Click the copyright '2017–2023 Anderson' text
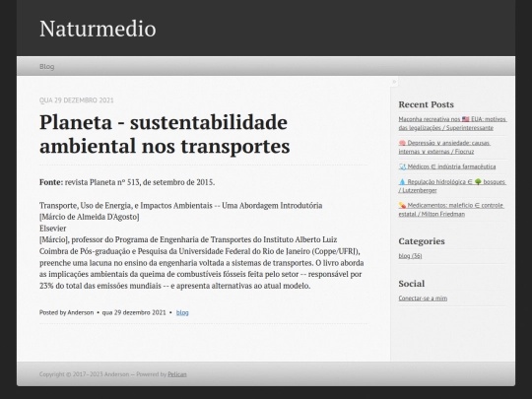Screen dimensions: 532x399 click(x=100, y=374)
